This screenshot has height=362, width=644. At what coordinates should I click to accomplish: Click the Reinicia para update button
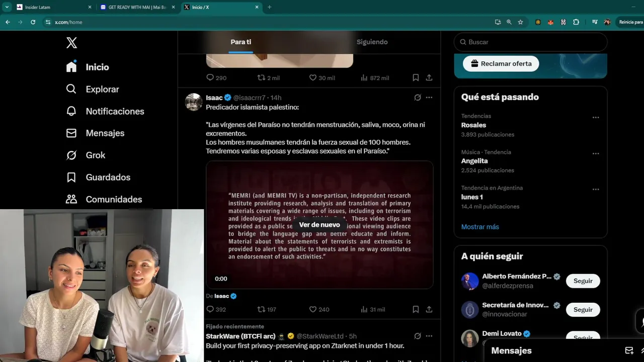tap(631, 22)
